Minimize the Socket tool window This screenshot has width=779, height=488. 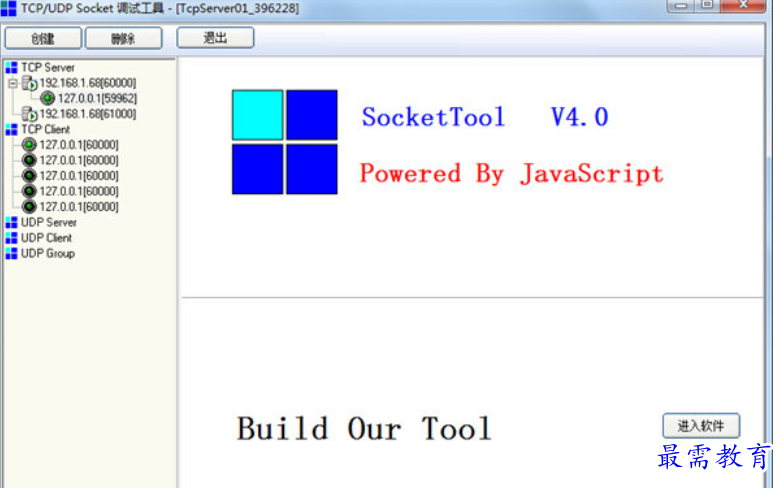tap(681, 5)
